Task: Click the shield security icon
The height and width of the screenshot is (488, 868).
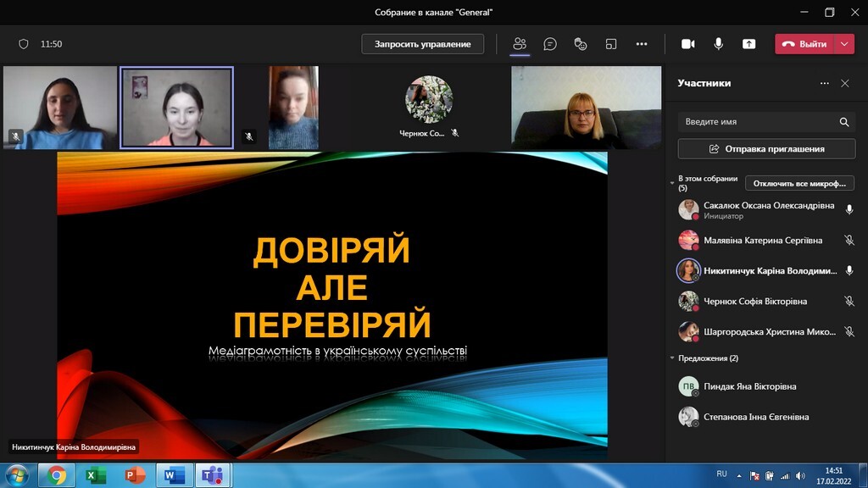Action: tap(24, 44)
